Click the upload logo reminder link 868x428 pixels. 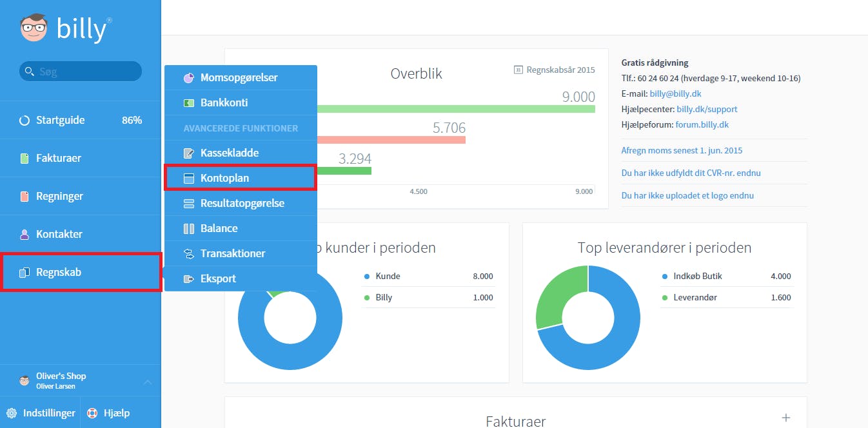click(687, 195)
